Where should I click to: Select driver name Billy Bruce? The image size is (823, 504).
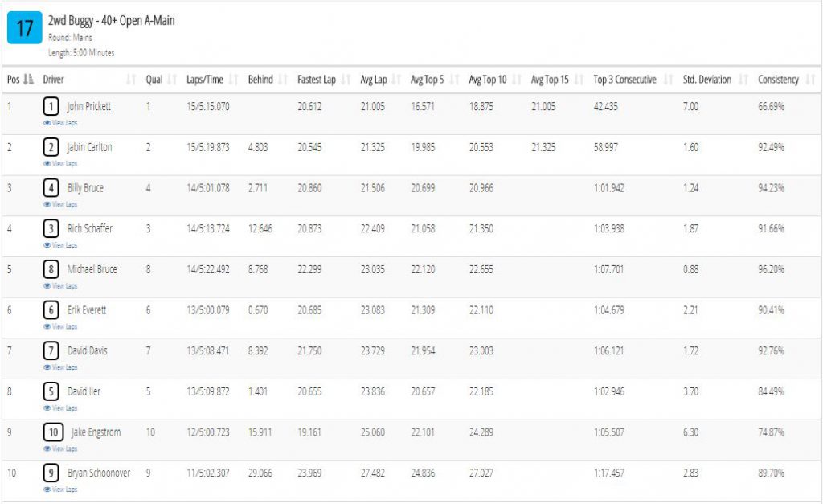[85, 188]
